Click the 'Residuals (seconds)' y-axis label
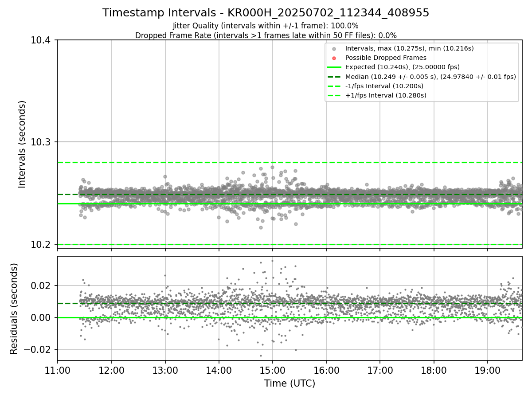Image resolution: width=532 pixels, height=399 pixels. pos(14,309)
